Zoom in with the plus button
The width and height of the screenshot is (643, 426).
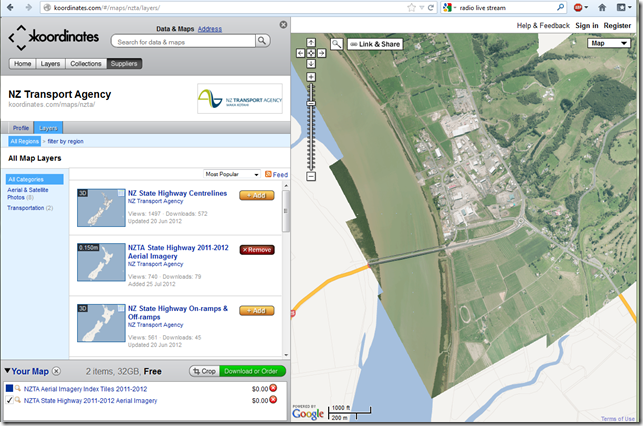click(311, 77)
